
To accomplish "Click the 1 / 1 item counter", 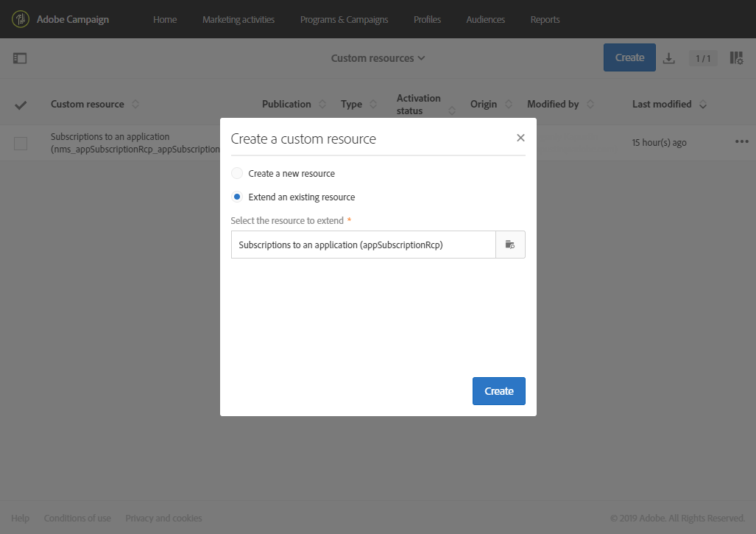I will (x=703, y=58).
